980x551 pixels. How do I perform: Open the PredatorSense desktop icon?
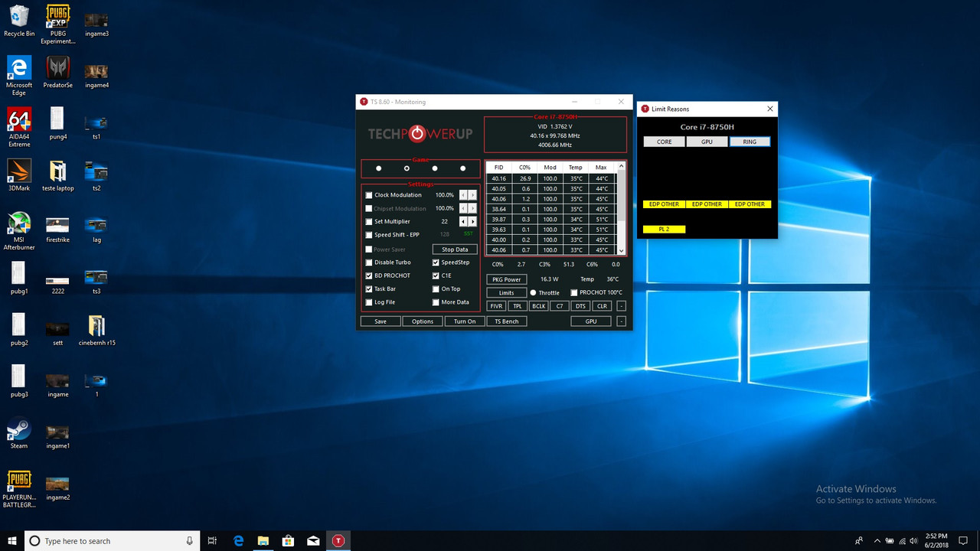57,69
